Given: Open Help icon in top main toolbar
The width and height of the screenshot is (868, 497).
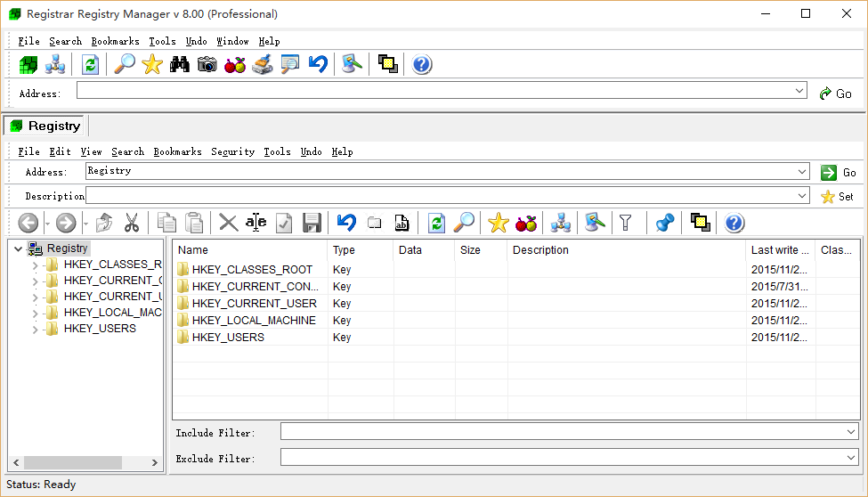Looking at the screenshot, I should (422, 64).
